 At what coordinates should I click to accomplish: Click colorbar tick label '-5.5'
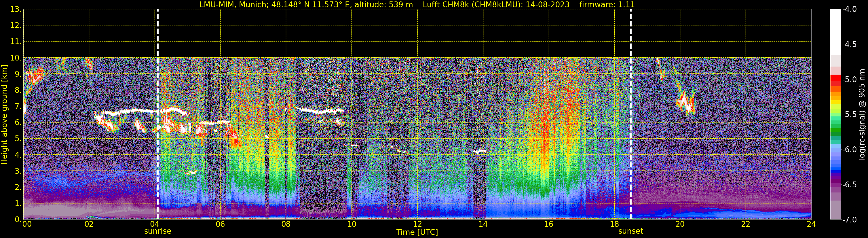coord(849,114)
